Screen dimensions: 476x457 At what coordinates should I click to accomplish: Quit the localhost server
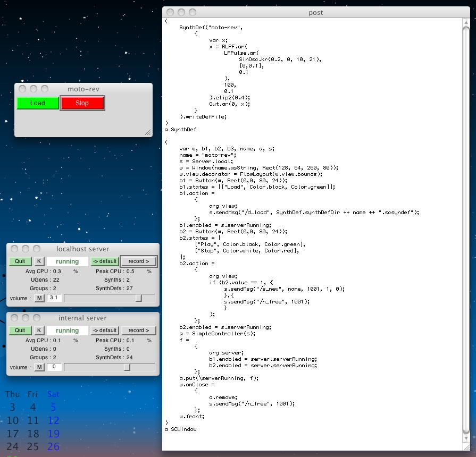pos(20,261)
